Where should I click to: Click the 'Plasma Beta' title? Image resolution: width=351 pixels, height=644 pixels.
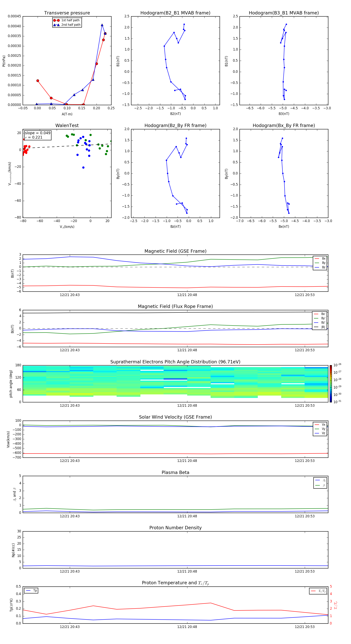pyautogui.click(x=175, y=472)
